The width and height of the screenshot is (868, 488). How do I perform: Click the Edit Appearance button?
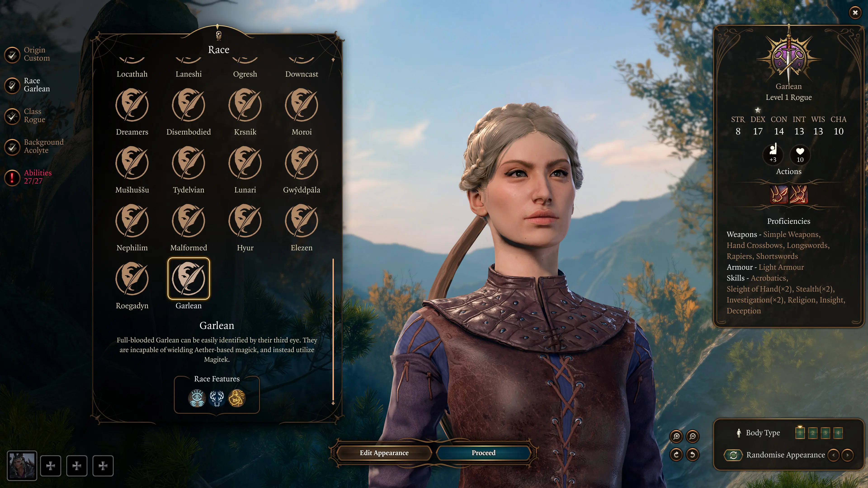[x=384, y=453]
